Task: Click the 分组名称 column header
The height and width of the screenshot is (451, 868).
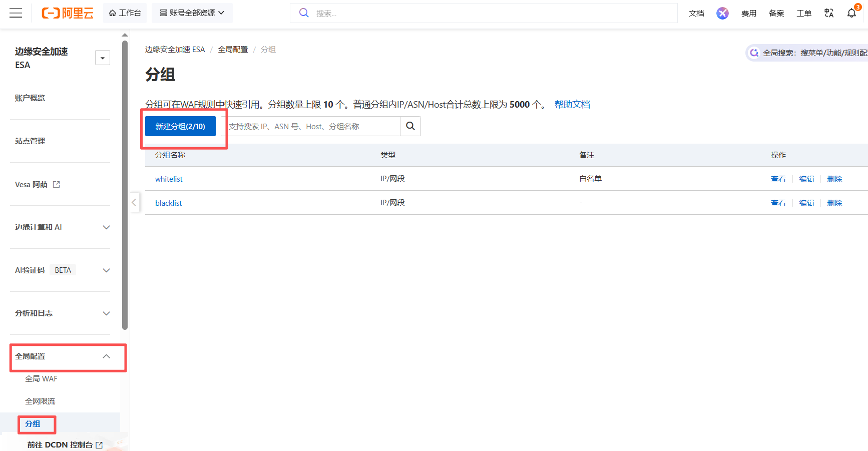Action: [x=170, y=155]
